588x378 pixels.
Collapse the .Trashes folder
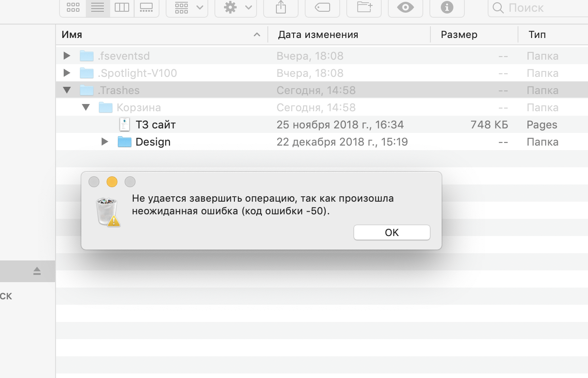pyautogui.click(x=67, y=90)
